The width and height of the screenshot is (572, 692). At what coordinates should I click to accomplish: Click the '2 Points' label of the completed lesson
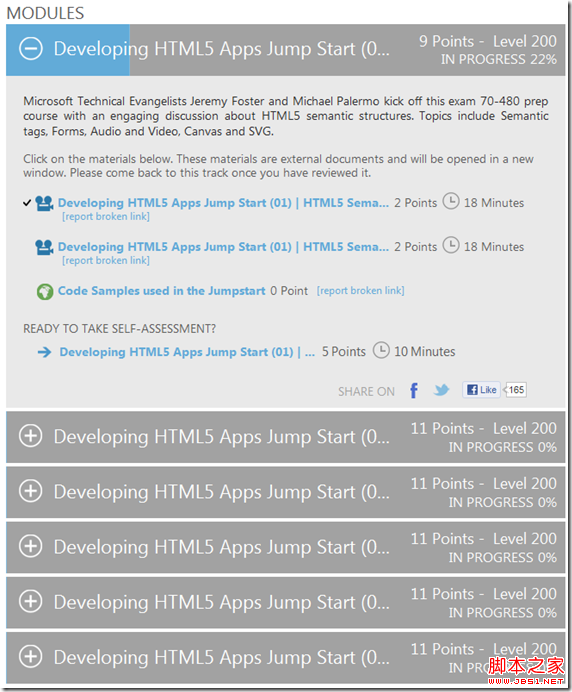(415, 203)
